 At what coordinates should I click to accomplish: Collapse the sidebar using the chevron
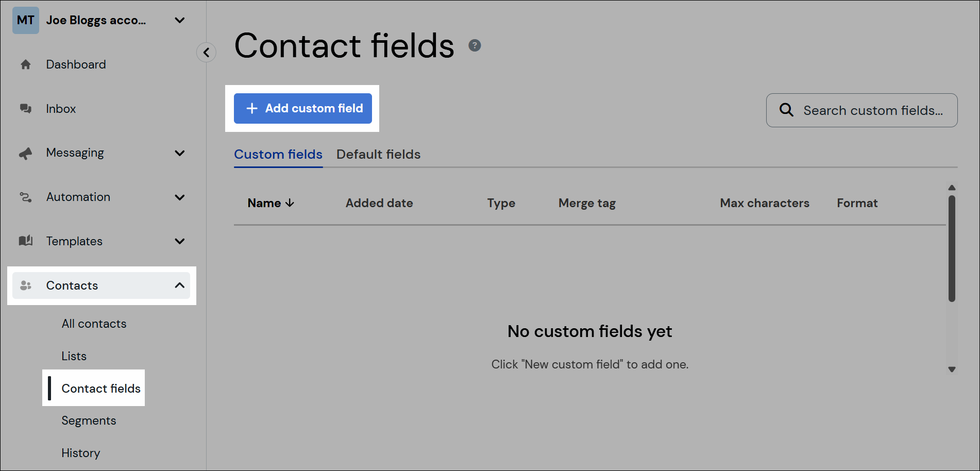206,53
